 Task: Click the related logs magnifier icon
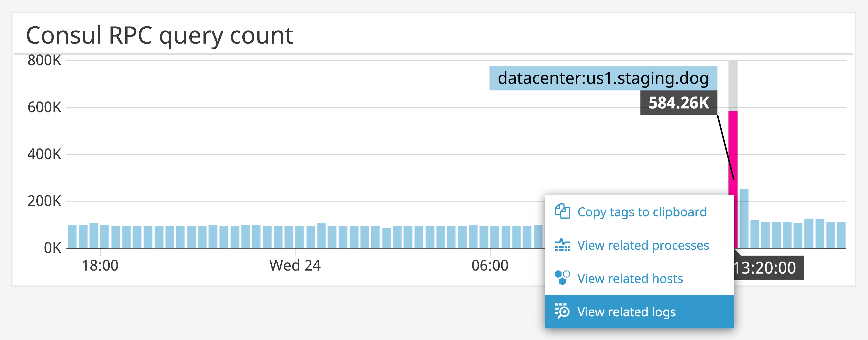click(x=562, y=311)
